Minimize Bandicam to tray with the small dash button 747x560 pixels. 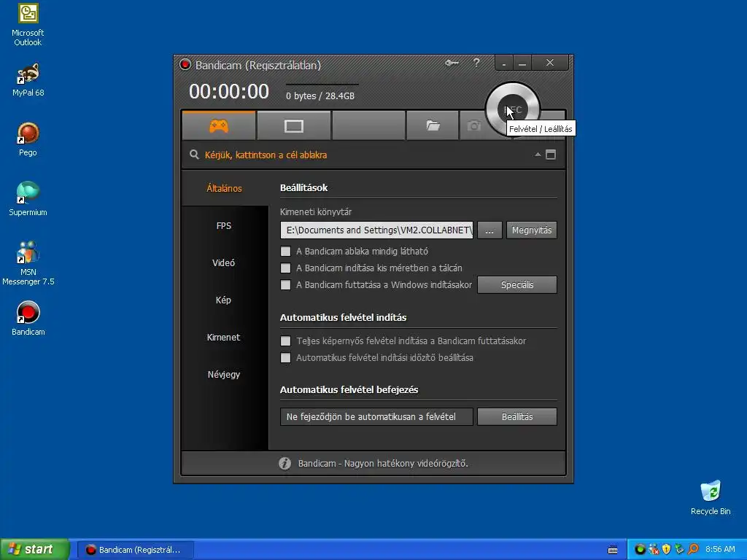tap(504, 63)
